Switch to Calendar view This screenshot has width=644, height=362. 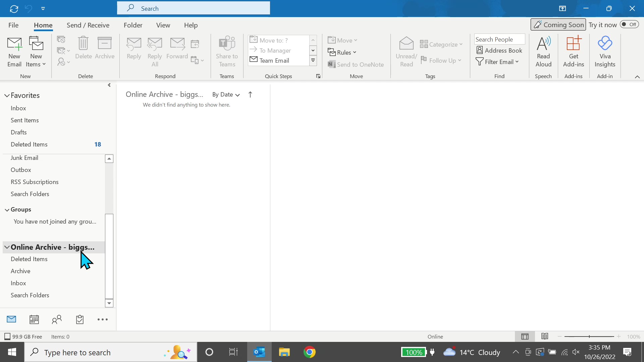tap(34, 319)
